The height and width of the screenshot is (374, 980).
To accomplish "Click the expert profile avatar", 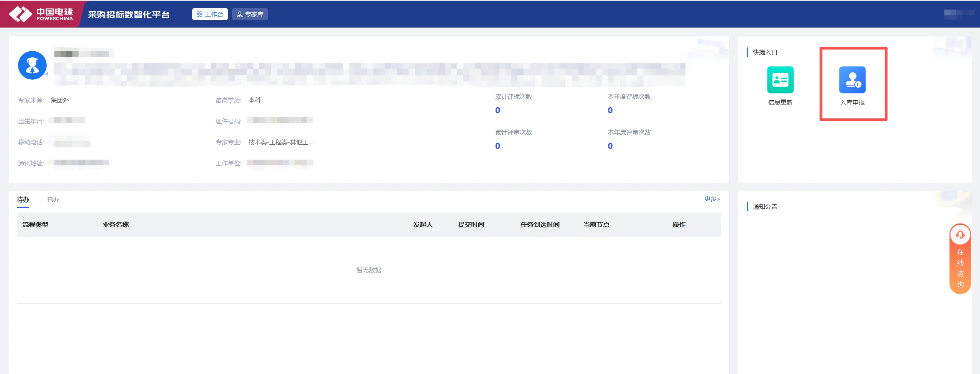I will (32, 65).
